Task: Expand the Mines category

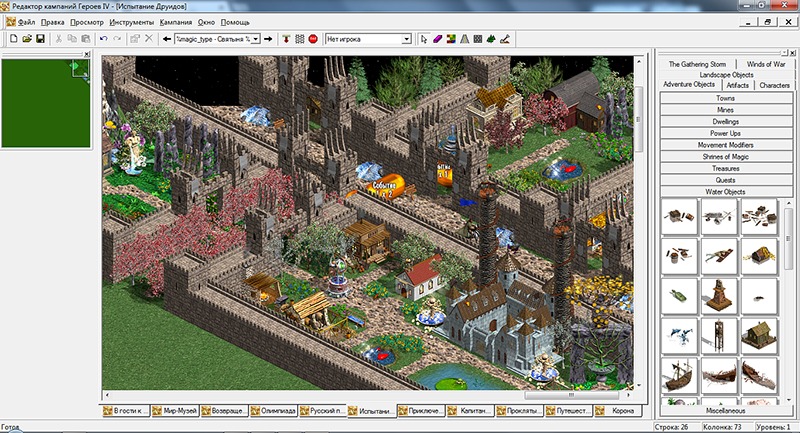Action: tap(726, 110)
